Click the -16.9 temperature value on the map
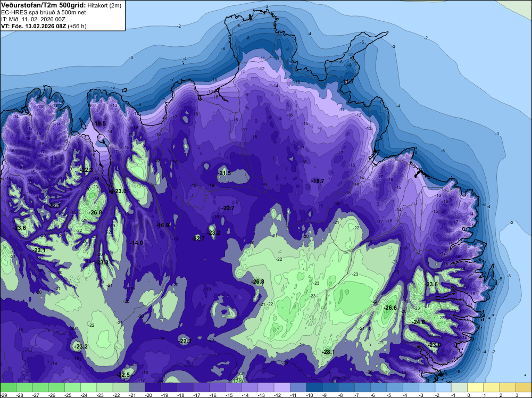Viewport: 532px width, 398px height. pos(162,225)
